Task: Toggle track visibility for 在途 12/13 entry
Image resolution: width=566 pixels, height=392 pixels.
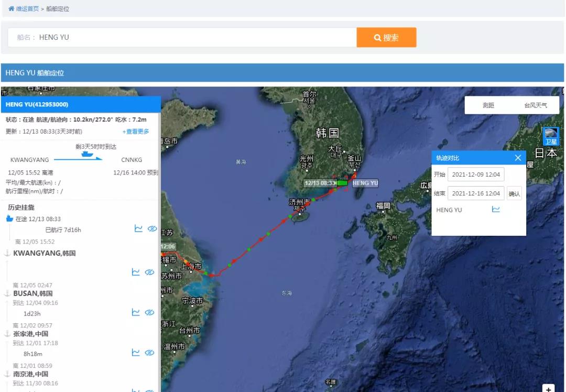Action: (x=152, y=228)
